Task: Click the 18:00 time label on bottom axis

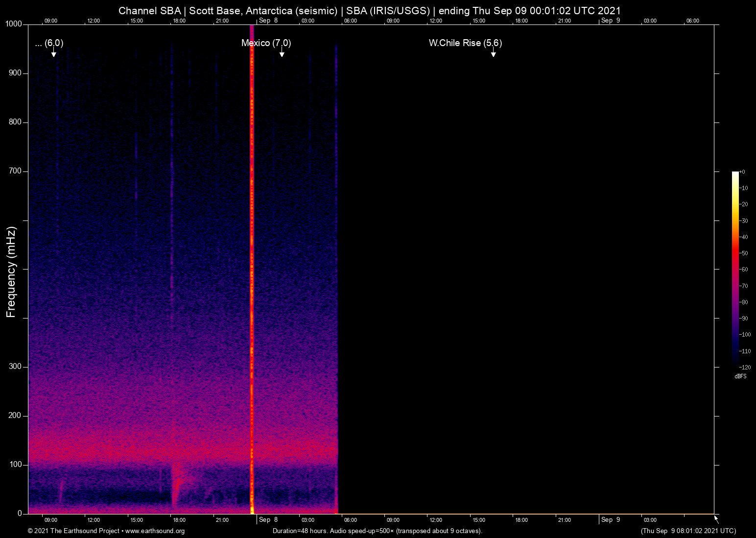Action: point(179,520)
